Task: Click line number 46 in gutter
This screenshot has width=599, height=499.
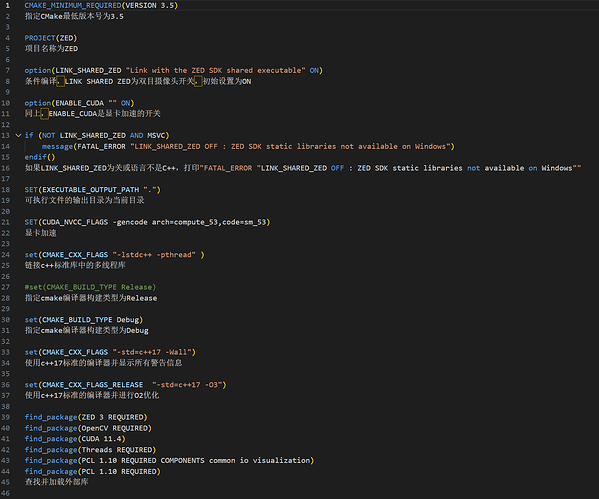Action: point(6,493)
